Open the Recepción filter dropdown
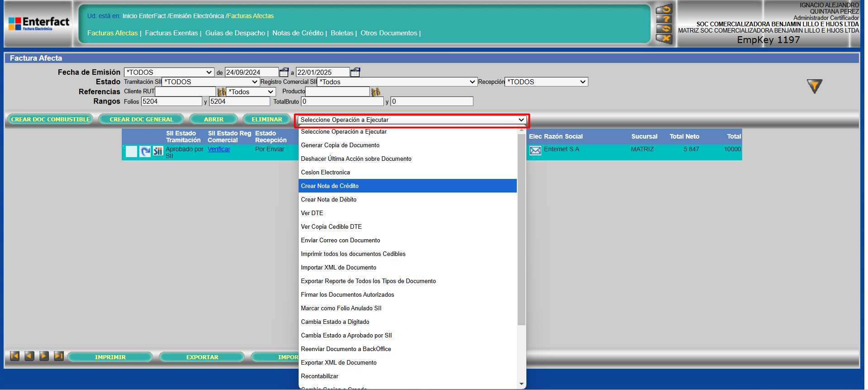 (x=546, y=82)
